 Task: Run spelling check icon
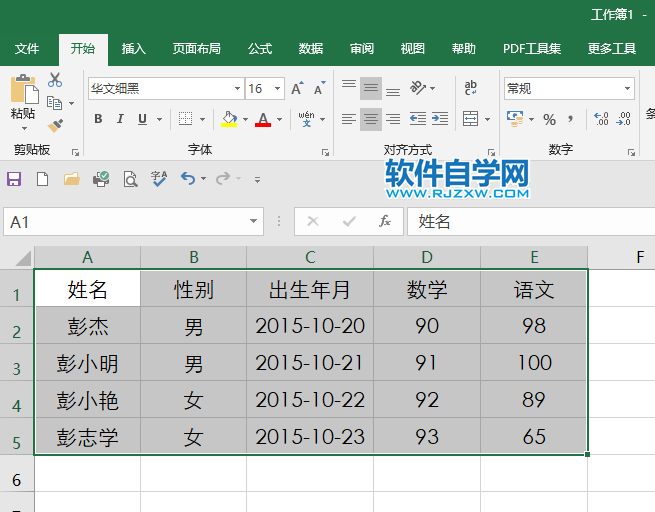[x=159, y=179]
